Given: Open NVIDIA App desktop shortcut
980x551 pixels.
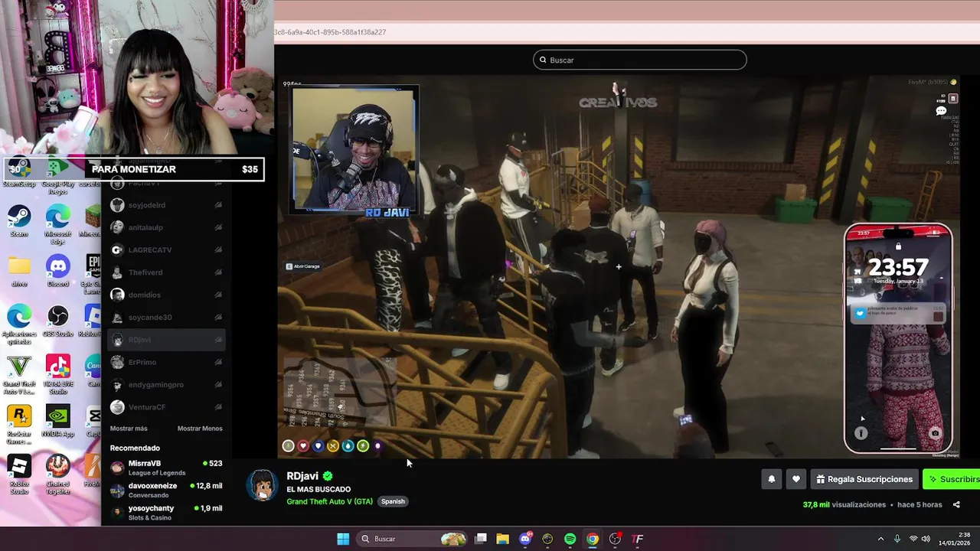Looking at the screenshot, I should tap(57, 421).
